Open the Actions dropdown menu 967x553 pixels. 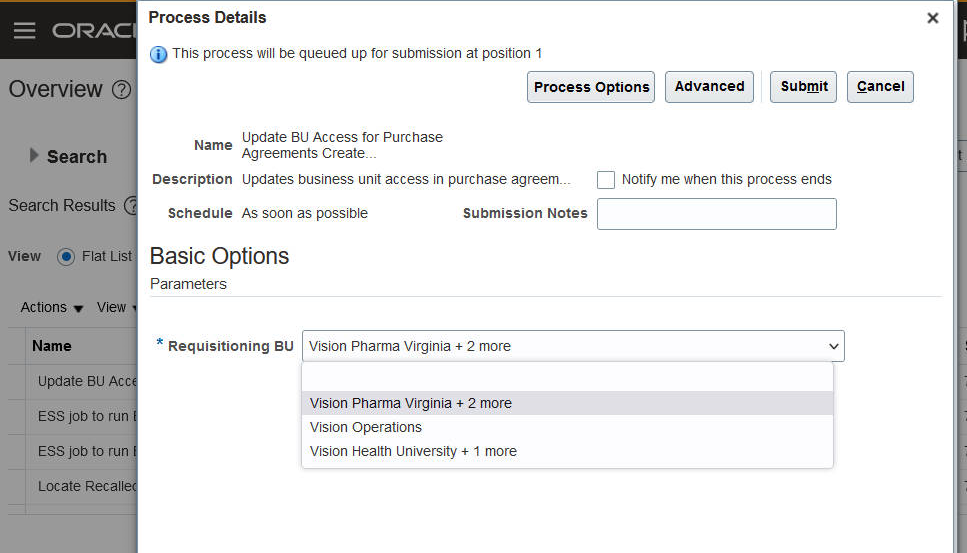[x=52, y=308]
